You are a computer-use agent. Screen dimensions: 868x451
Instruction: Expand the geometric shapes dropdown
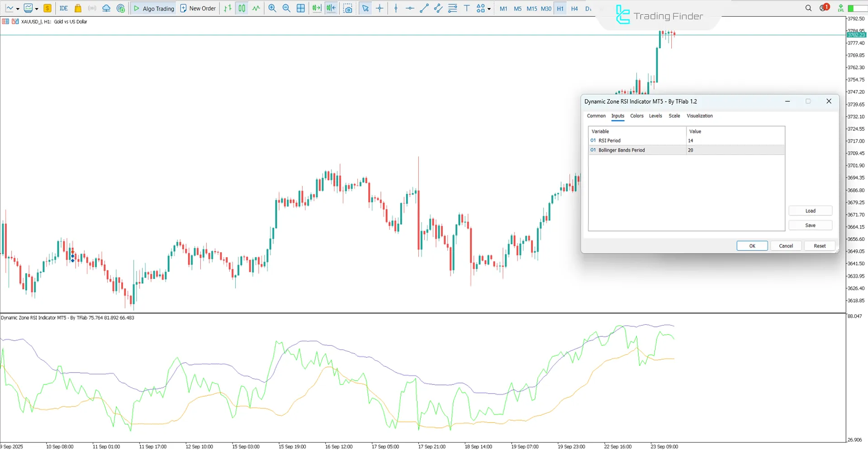[x=489, y=8]
